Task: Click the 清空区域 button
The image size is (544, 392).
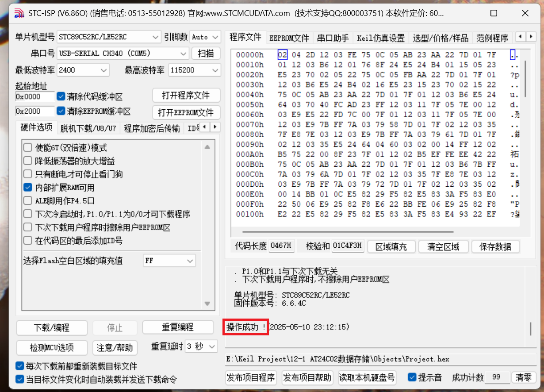Action: pos(443,246)
